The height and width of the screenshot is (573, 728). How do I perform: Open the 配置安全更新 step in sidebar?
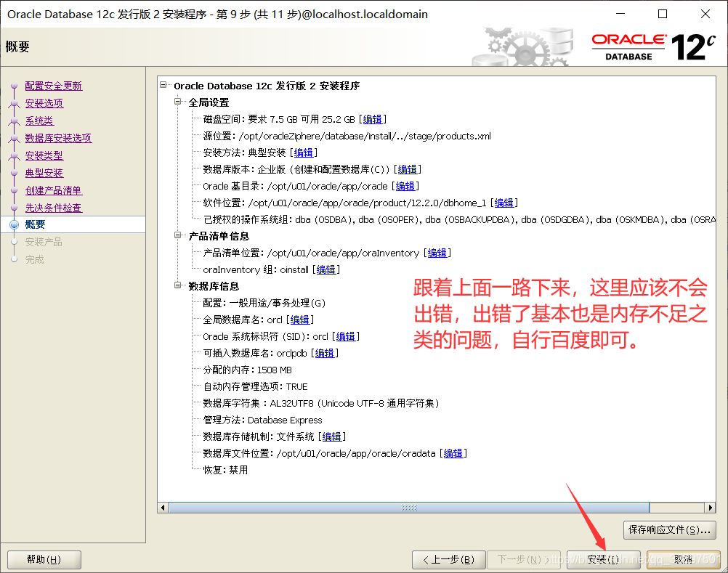(x=53, y=86)
